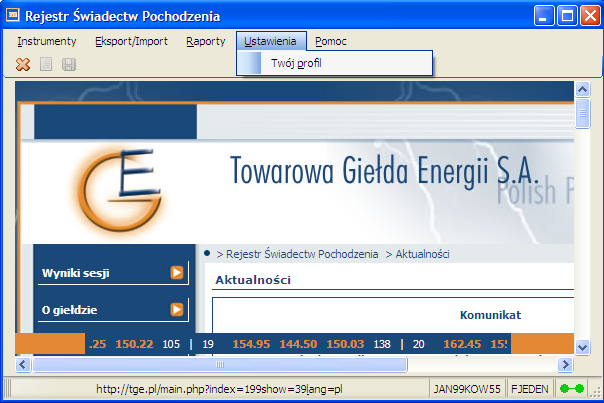Close the Ustawienia menu

pyautogui.click(x=271, y=41)
